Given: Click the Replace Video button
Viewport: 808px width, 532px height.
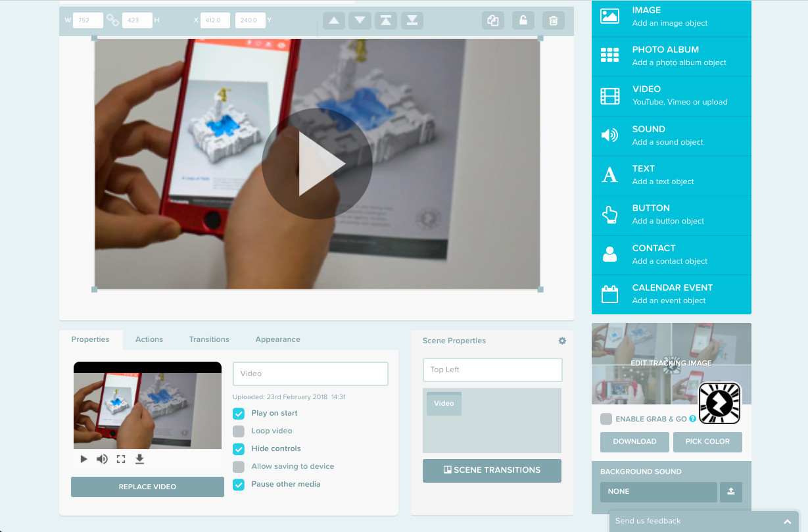Looking at the screenshot, I should pos(147,487).
